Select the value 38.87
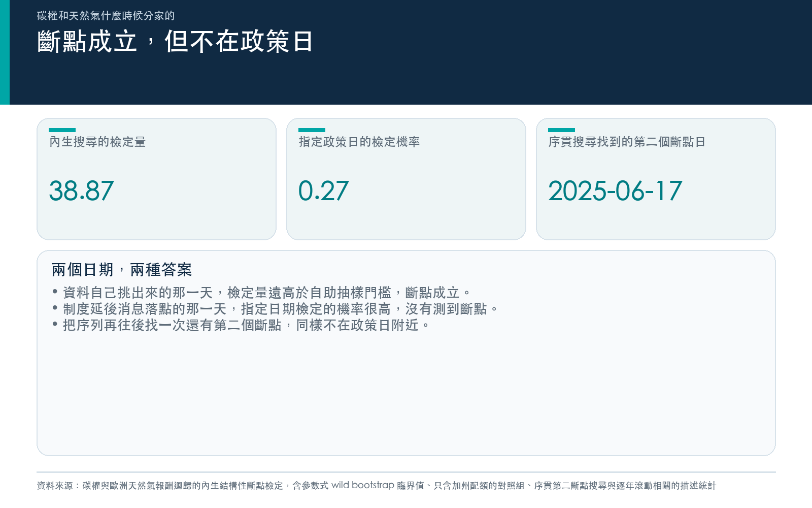 click(81, 191)
